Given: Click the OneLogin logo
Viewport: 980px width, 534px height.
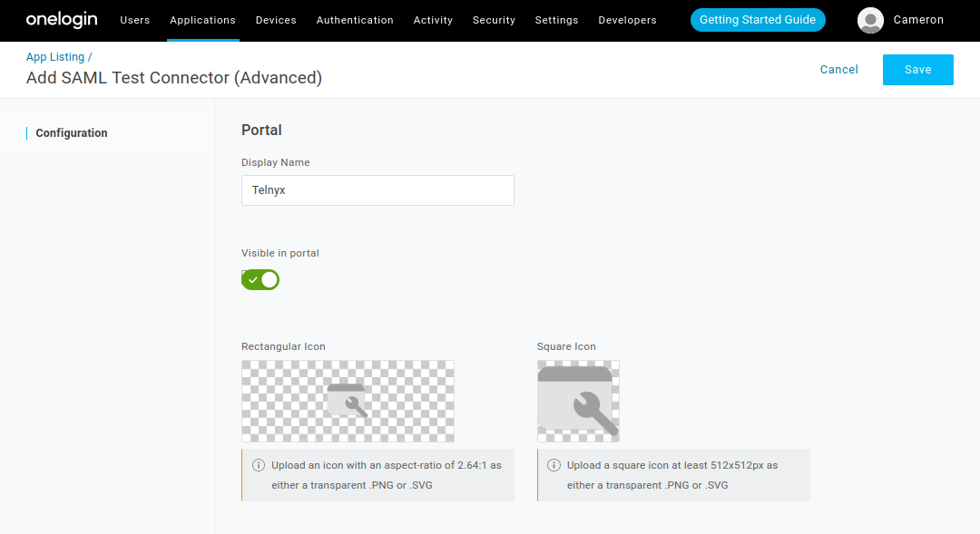Looking at the screenshot, I should (62, 20).
